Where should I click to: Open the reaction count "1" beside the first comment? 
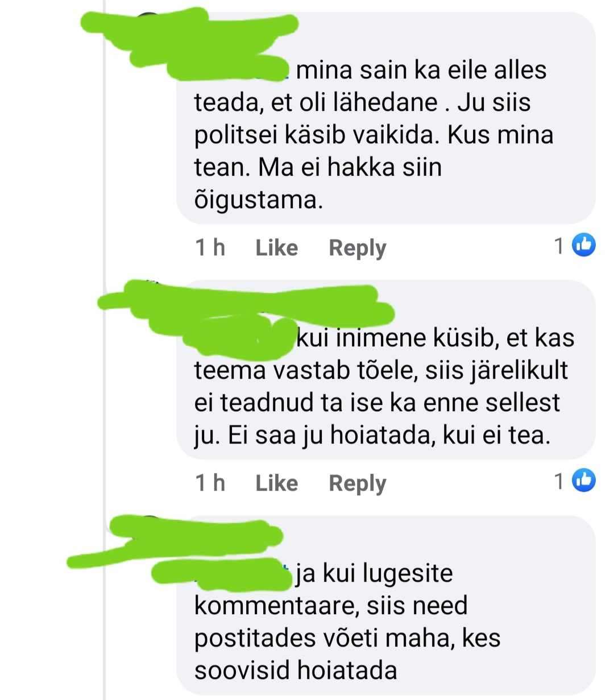tap(559, 246)
